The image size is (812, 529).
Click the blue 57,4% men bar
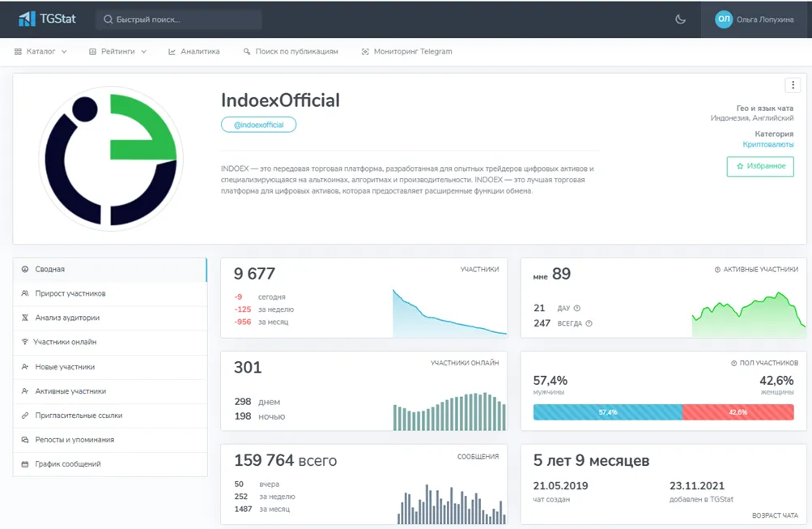coord(608,412)
